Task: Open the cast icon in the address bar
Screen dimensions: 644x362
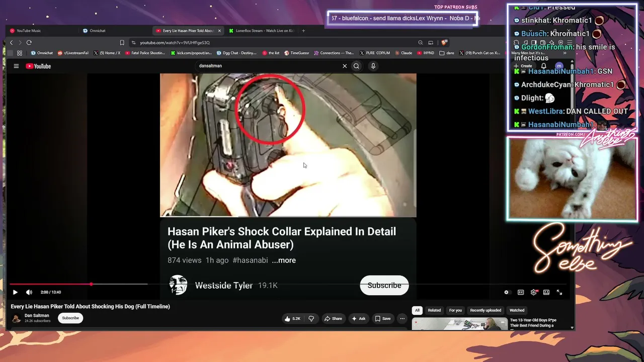Action: (x=431, y=43)
